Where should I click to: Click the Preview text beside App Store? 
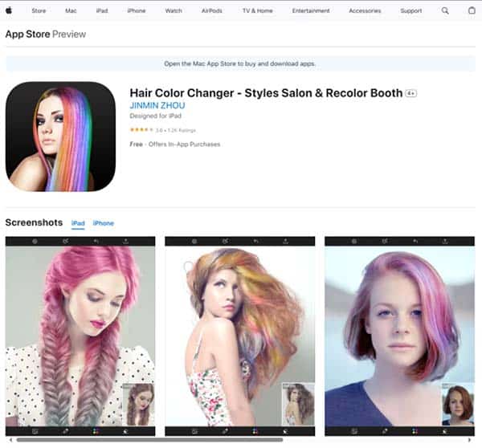click(69, 34)
